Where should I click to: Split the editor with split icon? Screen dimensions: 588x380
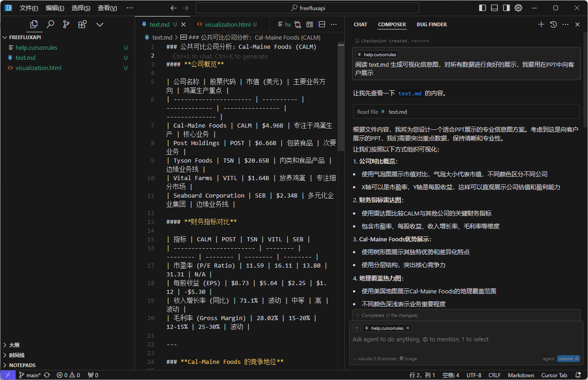pyautogui.click(x=322, y=24)
